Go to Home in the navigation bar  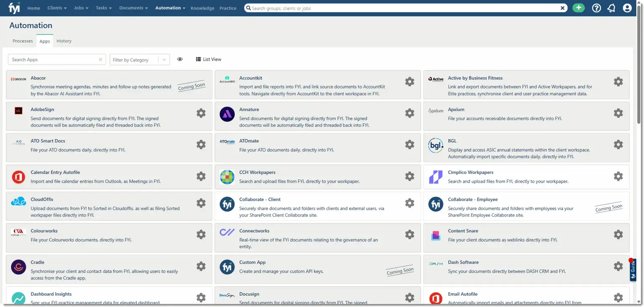(x=33, y=8)
